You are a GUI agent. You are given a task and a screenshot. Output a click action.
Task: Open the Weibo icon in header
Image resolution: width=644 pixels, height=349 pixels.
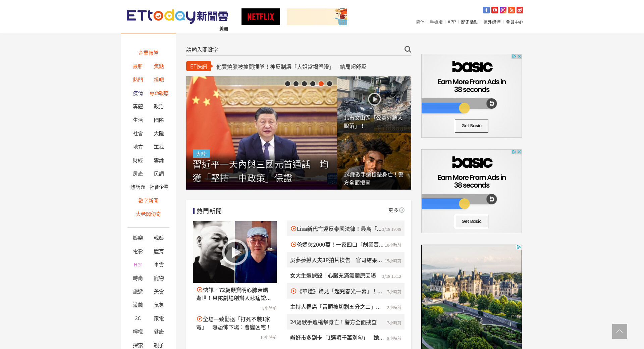(520, 10)
